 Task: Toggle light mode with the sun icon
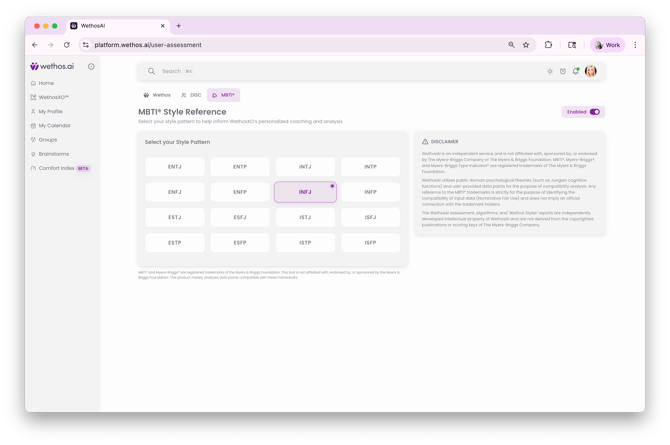pos(550,71)
